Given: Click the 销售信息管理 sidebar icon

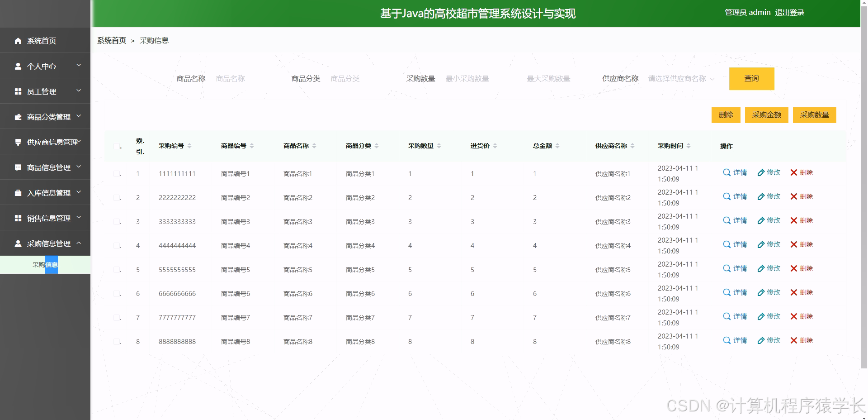Looking at the screenshot, I should click(x=18, y=218).
